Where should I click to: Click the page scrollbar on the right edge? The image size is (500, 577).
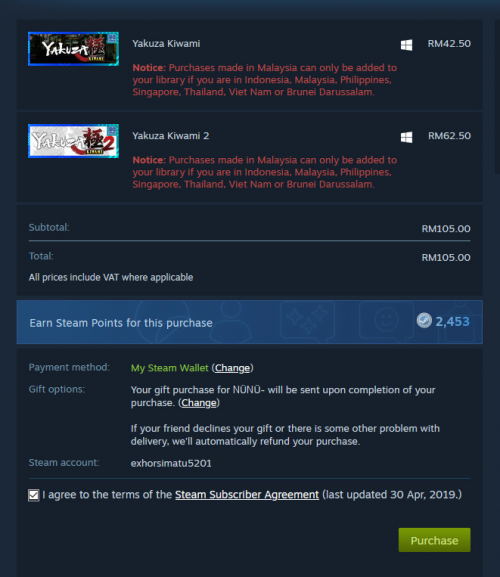click(497, 97)
